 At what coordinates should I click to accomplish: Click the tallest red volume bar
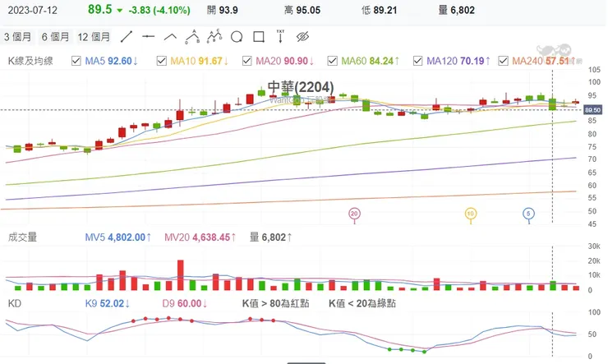click(x=180, y=274)
